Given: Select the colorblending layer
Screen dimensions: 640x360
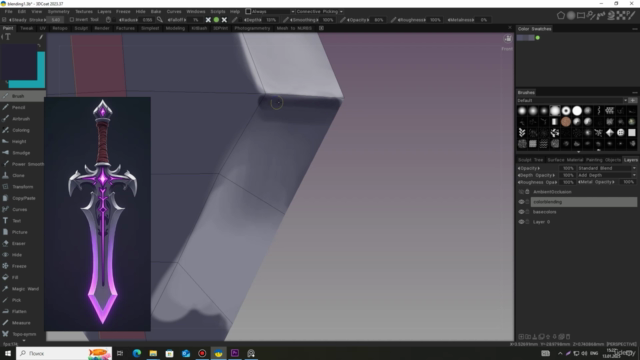Looking at the screenshot, I should point(584,202).
